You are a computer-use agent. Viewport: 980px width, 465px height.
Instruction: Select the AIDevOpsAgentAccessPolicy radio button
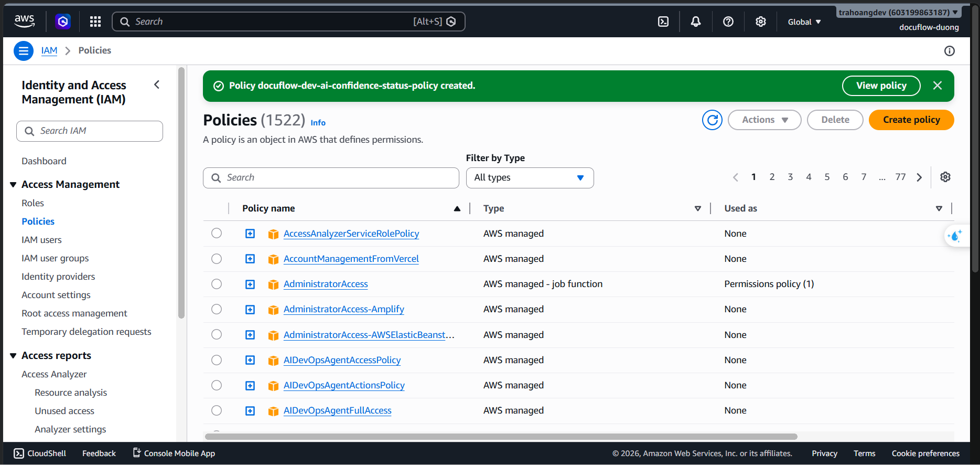coord(217,360)
